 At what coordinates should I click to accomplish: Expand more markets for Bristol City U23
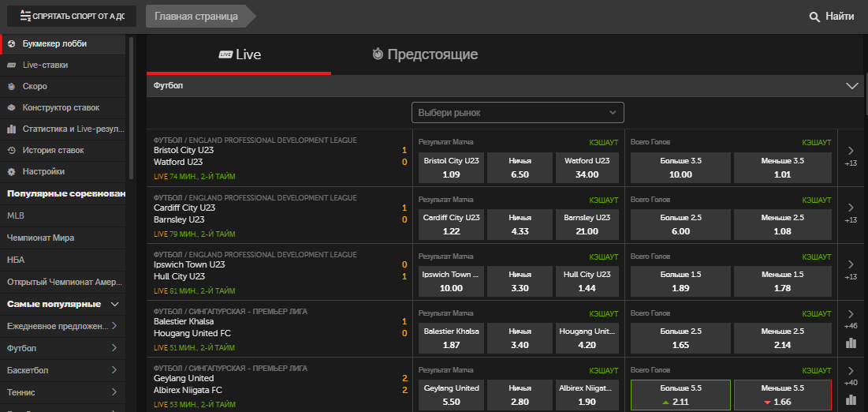tap(851, 156)
